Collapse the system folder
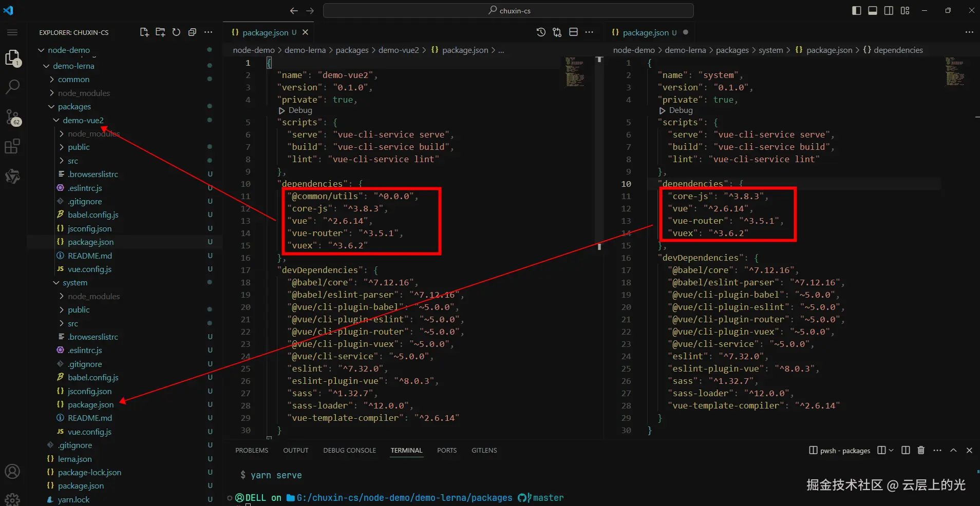This screenshot has width=980, height=506. 56,283
